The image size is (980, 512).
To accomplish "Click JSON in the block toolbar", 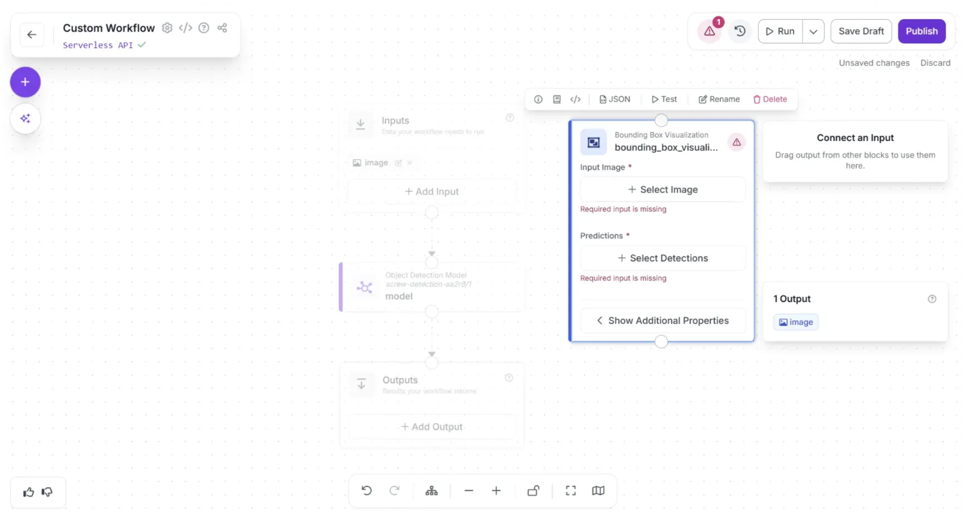I will [615, 99].
